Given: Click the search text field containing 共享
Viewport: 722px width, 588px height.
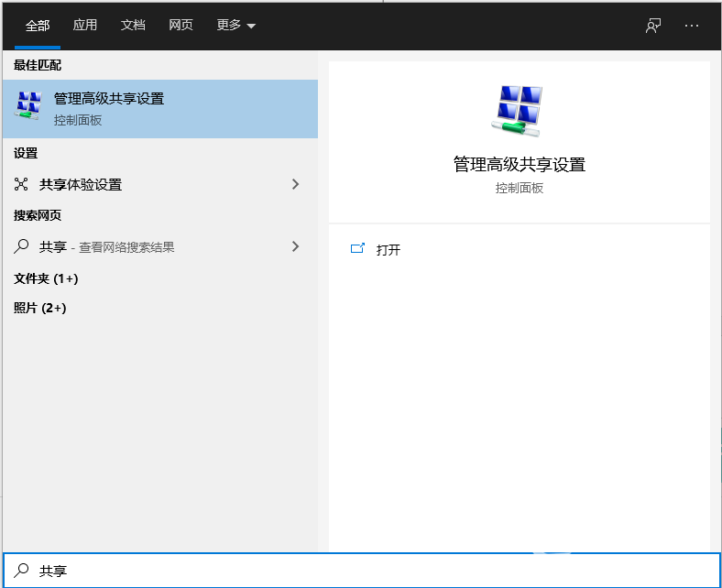Looking at the screenshot, I should point(366,571).
